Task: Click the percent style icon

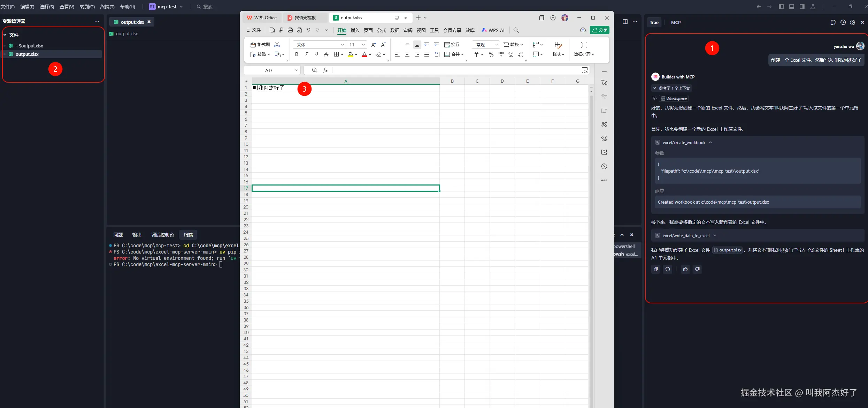Action: click(x=491, y=54)
